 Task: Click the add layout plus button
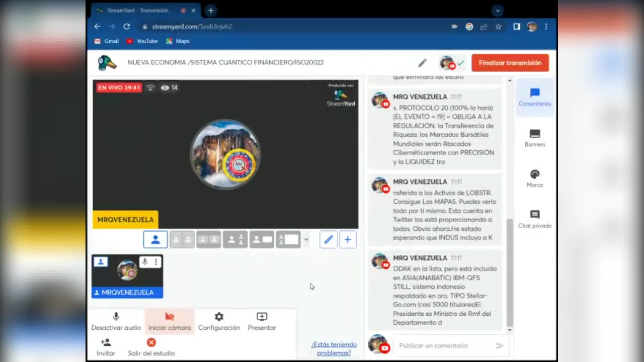click(x=348, y=239)
